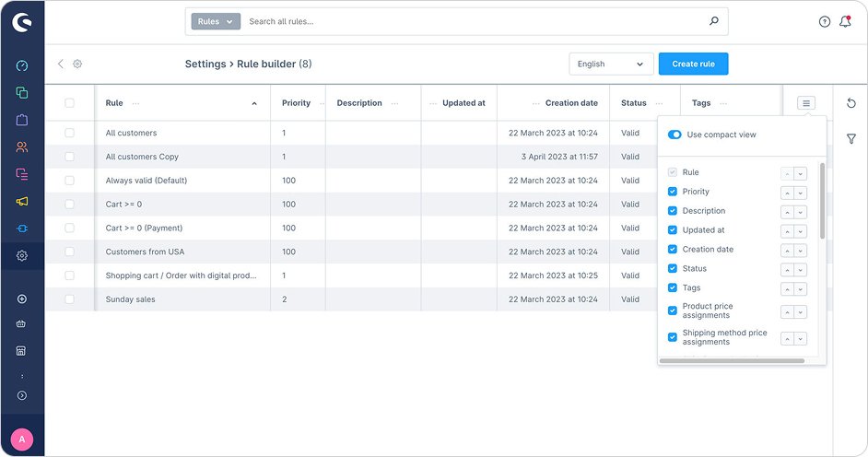The image size is (868, 457).
Task: Click the refresh list icon
Action: coord(850,103)
